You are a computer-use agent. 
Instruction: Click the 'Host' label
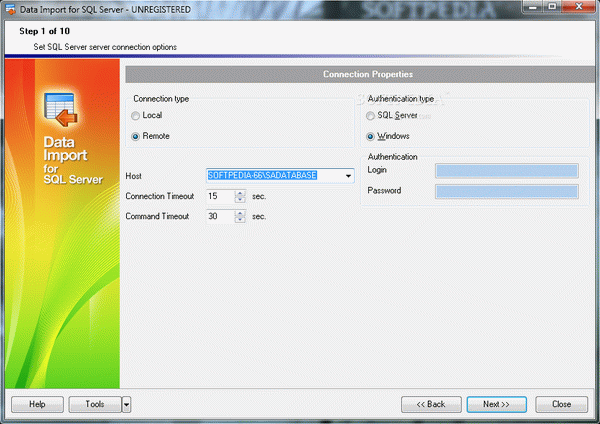click(x=134, y=176)
